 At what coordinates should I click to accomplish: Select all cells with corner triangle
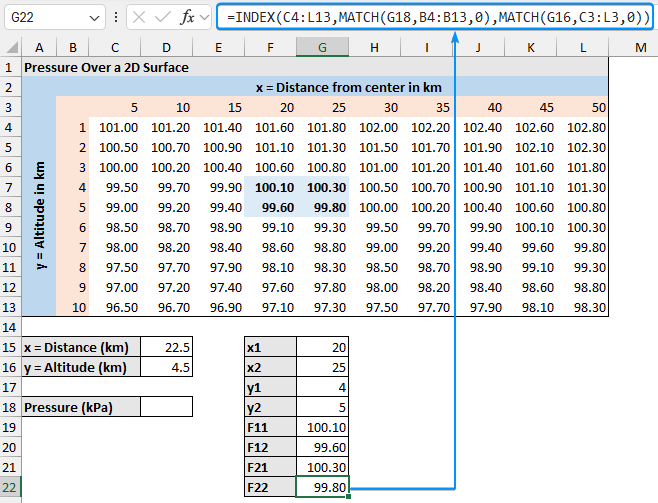click(x=13, y=47)
